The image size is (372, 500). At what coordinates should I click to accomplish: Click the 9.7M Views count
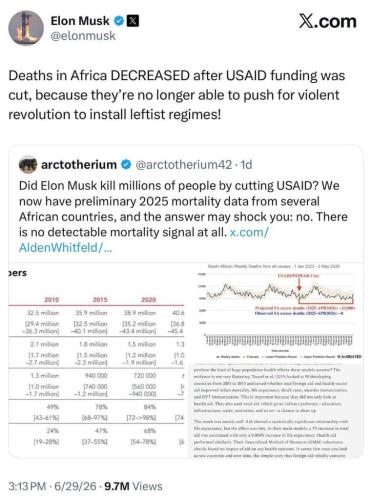pos(133,486)
